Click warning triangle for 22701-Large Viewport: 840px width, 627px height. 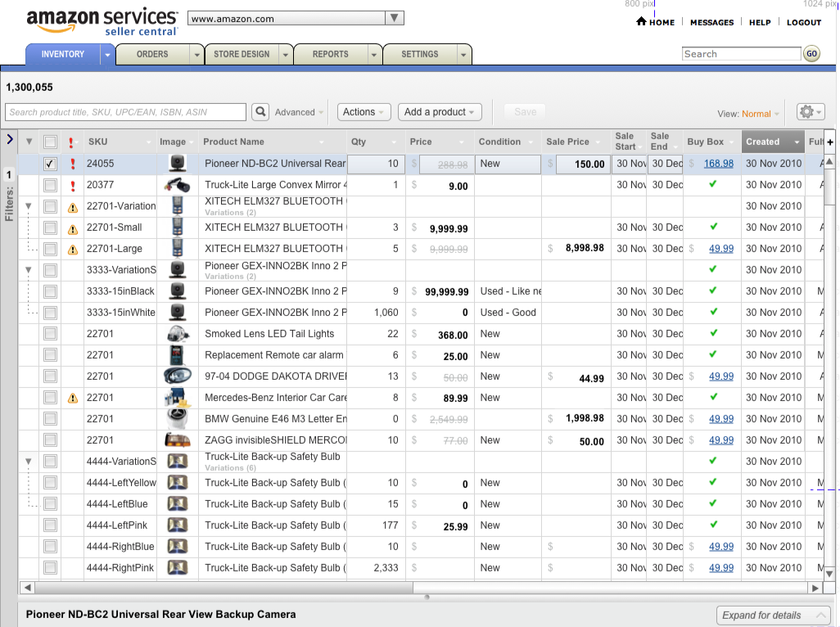pyautogui.click(x=73, y=250)
